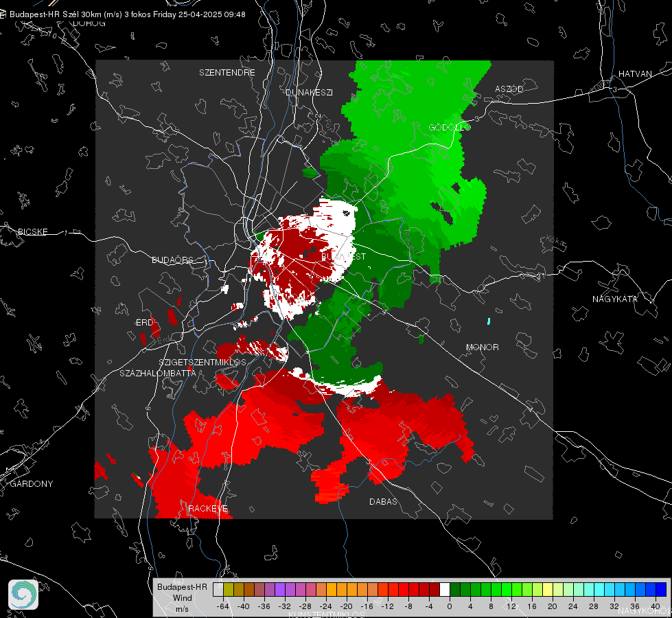Select the ÉRD town label

[x=144, y=323]
